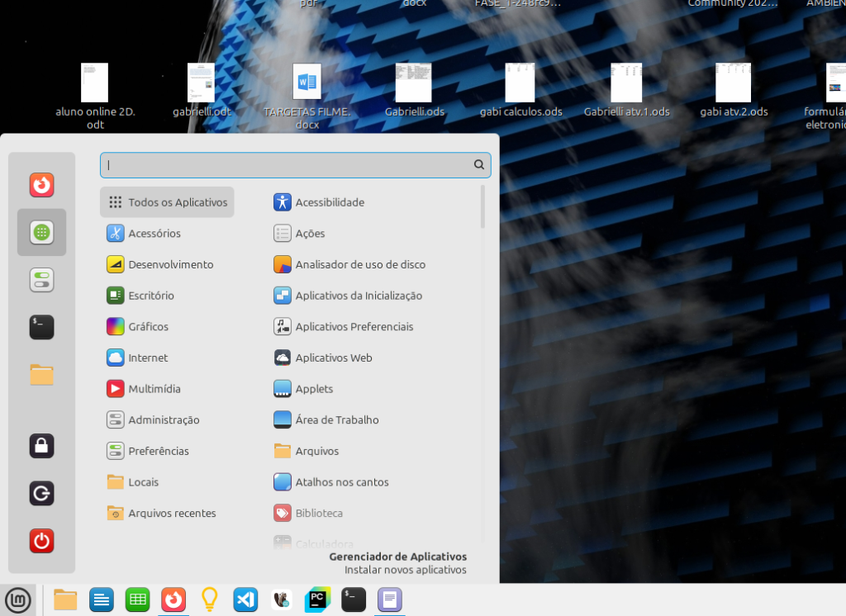846x616 pixels.
Task: Open Analisador de uso de disco
Action: point(359,265)
